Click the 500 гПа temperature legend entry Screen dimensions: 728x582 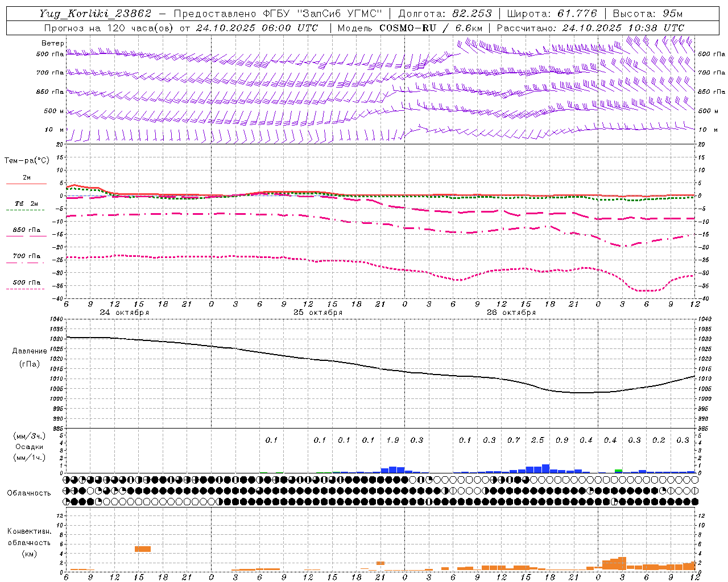point(26,282)
